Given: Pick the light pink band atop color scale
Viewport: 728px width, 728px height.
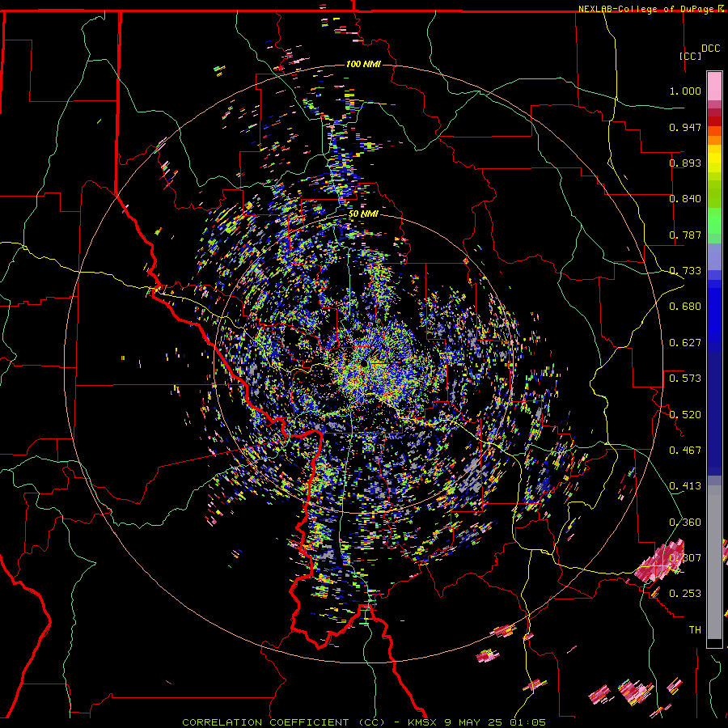Looking at the screenshot, I should click(x=714, y=86).
